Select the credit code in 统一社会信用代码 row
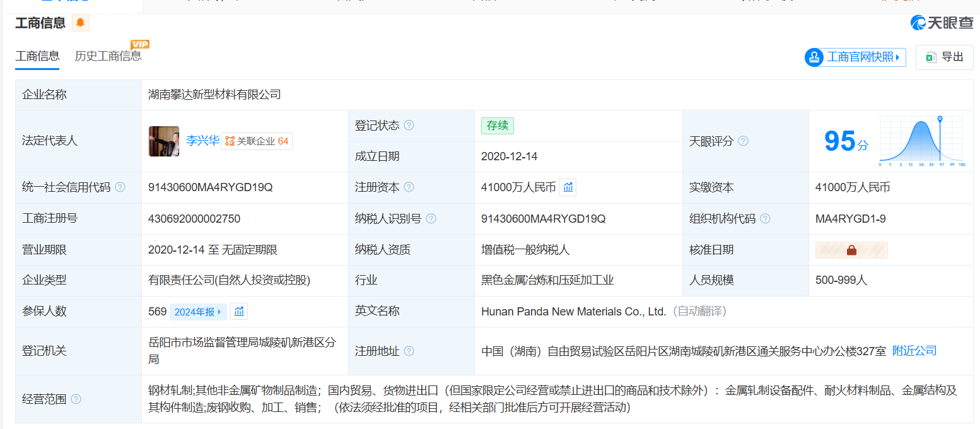 pos(210,187)
